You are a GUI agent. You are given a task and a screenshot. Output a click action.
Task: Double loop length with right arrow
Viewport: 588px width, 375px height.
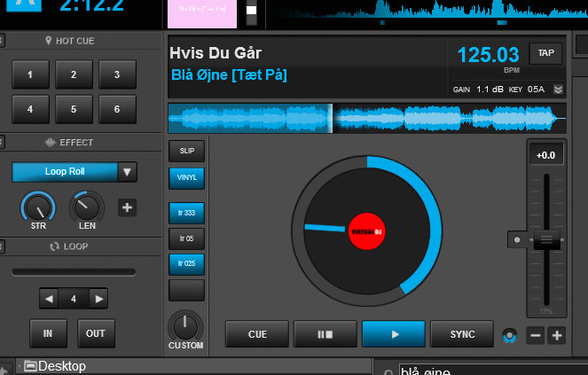[x=98, y=299]
